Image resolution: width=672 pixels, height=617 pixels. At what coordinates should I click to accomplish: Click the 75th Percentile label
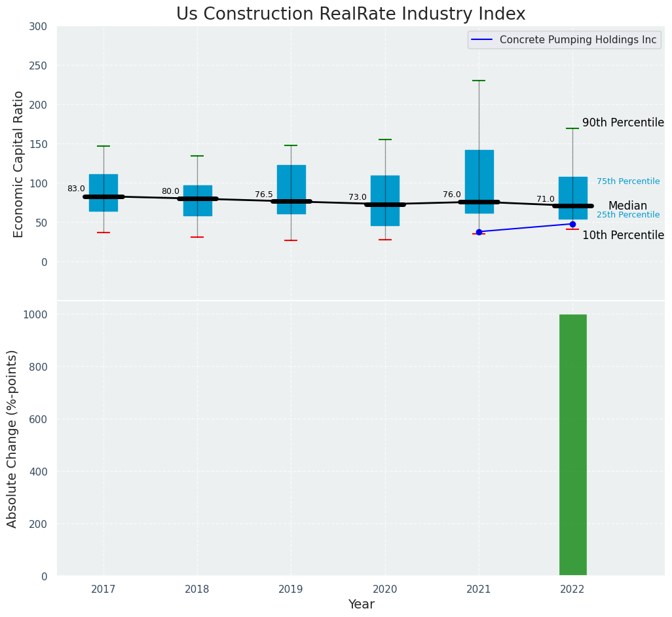(628, 181)
